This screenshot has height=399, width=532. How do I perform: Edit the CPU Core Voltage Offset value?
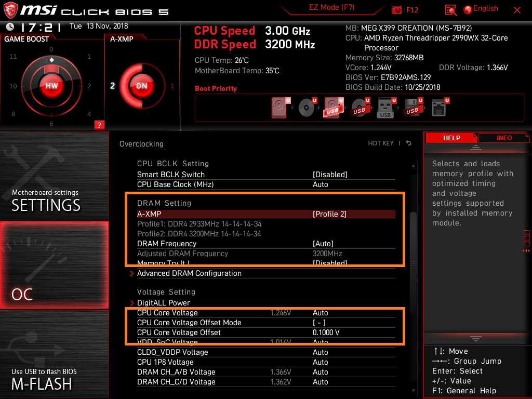(266, 332)
